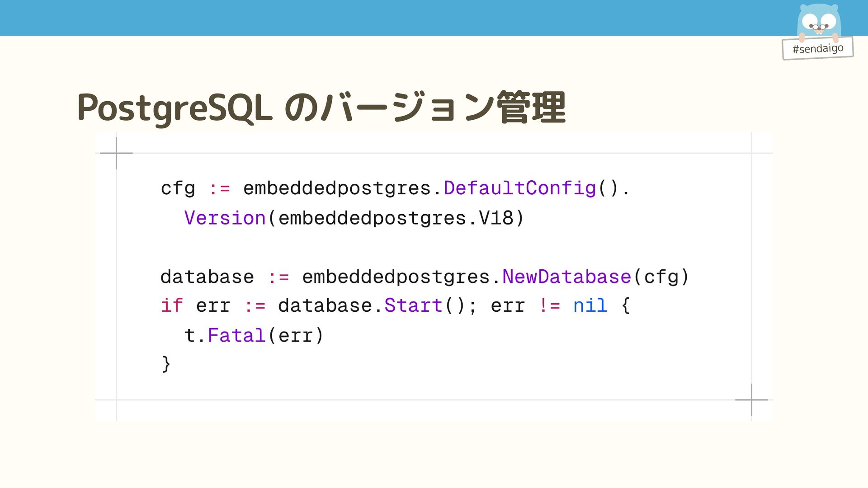
Task: Click the bottom-right crosshair mark
Action: point(751,400)
